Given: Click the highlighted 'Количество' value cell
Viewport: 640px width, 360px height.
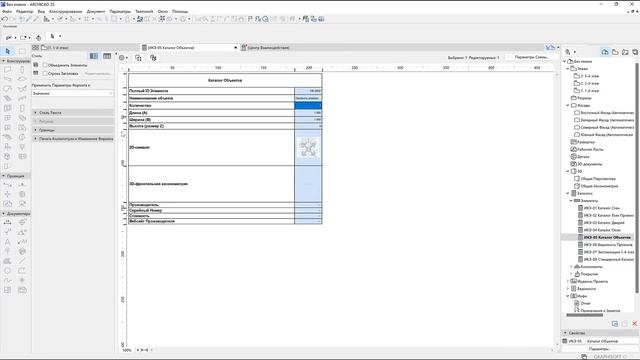Looking at the screenshot, I should coord(308,105).
